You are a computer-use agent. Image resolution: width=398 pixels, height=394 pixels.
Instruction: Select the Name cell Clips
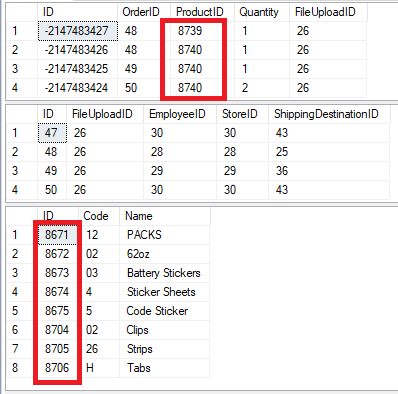(165, 330)
